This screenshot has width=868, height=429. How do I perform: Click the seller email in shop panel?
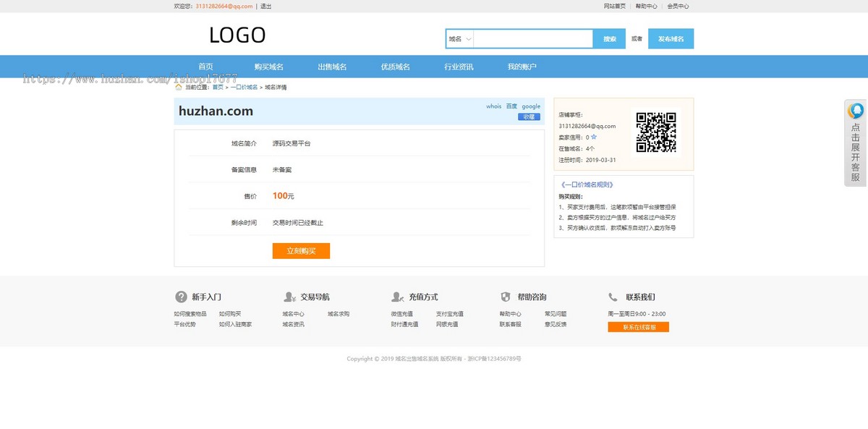(587, 126)
